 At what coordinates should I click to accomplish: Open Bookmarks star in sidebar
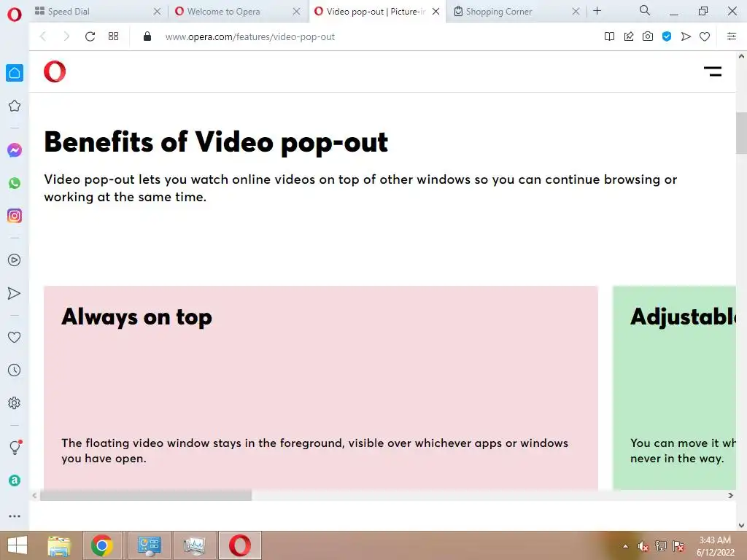click(x=15, y=106)
